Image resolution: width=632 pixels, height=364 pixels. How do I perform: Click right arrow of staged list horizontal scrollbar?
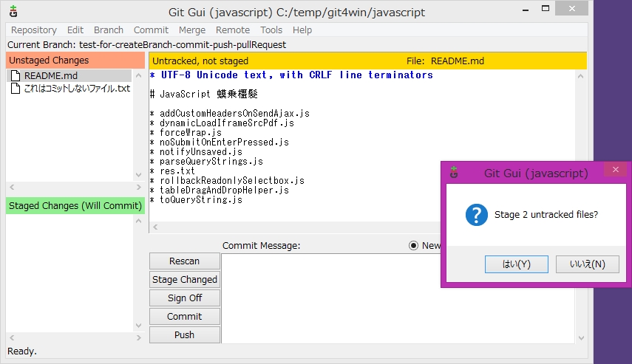pyautogui.click(x=139, y=338)
